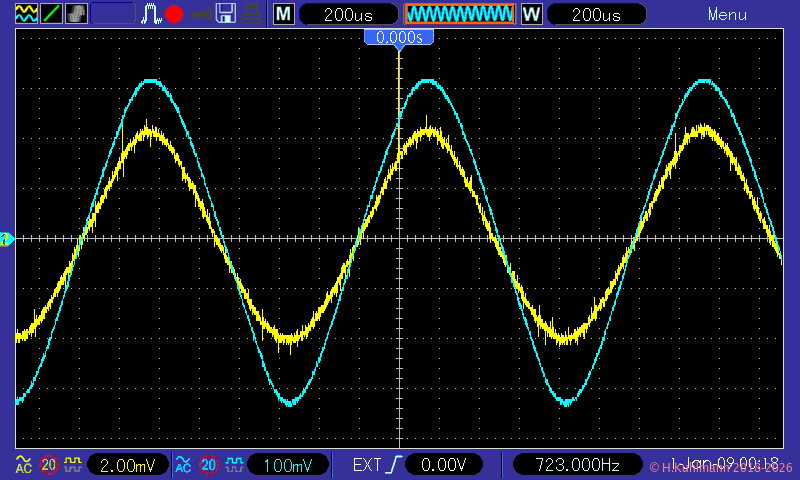Open channel 1 scale 2.00mV field

click(126, 465)
